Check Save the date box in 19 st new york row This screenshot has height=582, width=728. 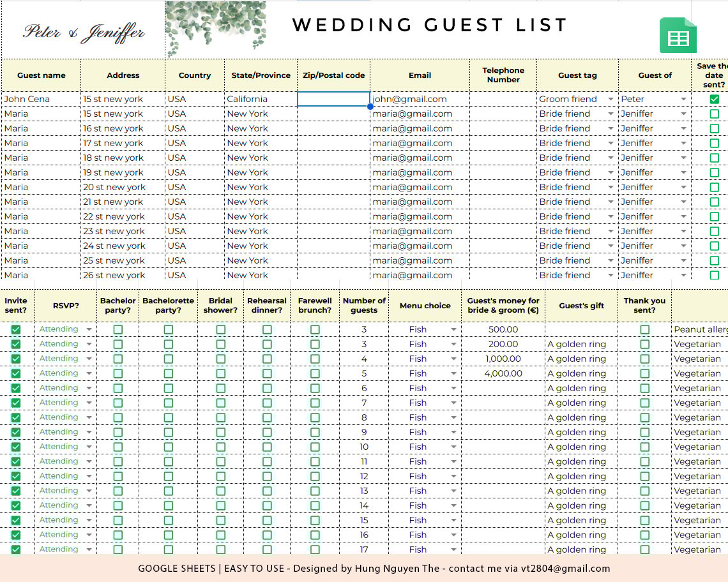pyautogui.click(x=714, y=173)
